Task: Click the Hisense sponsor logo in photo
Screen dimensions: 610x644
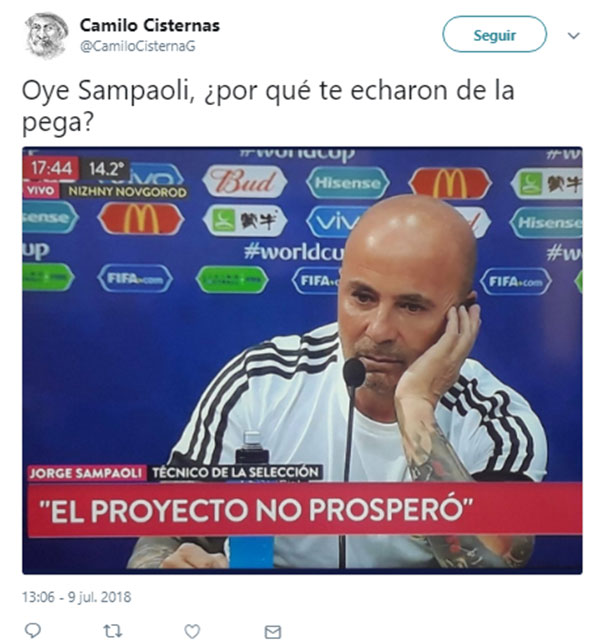Action: tap(348, 183)
